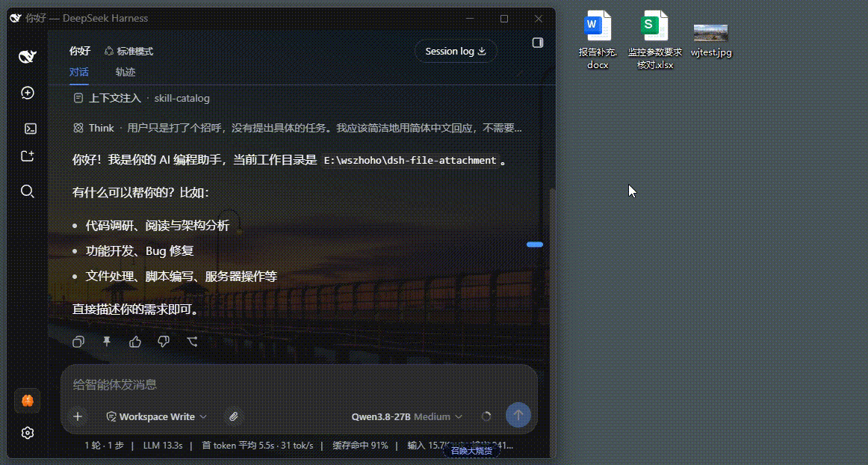Start a new chat with sidebar plus-bubble icon
The image size is (868, 465).
tap(27, 93)
